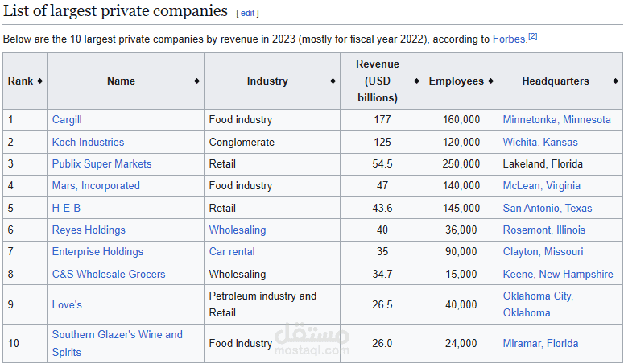Click revenue value 26.0
This screenshot has width=624, height=364.
click(382, 343)
